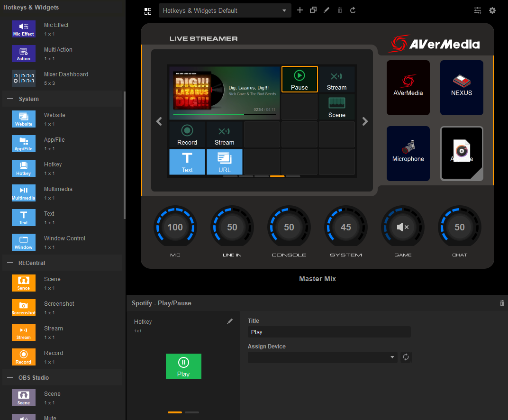Click the green Play button for Spotify hotkey

click(183, 366)
